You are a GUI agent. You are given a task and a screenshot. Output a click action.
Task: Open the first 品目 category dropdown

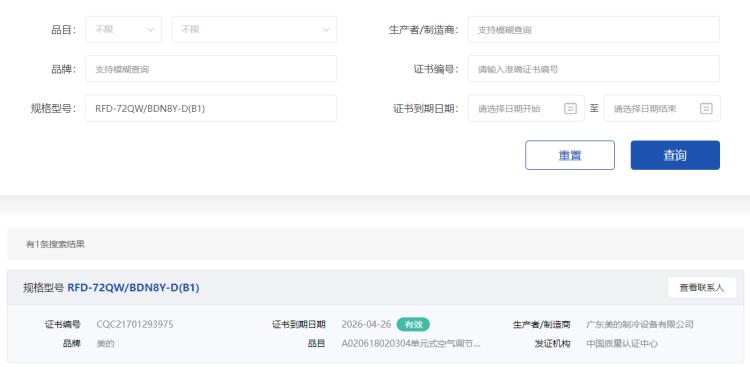(123, 30)
